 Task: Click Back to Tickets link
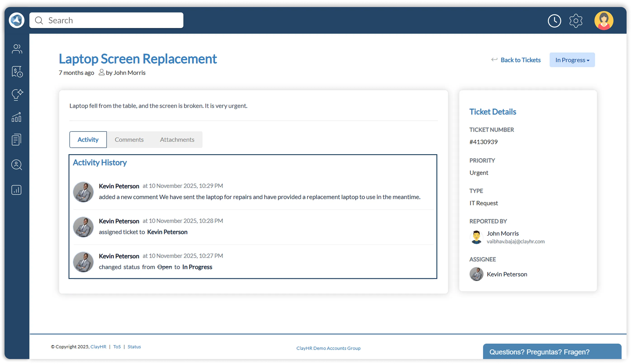coord(520,60)
